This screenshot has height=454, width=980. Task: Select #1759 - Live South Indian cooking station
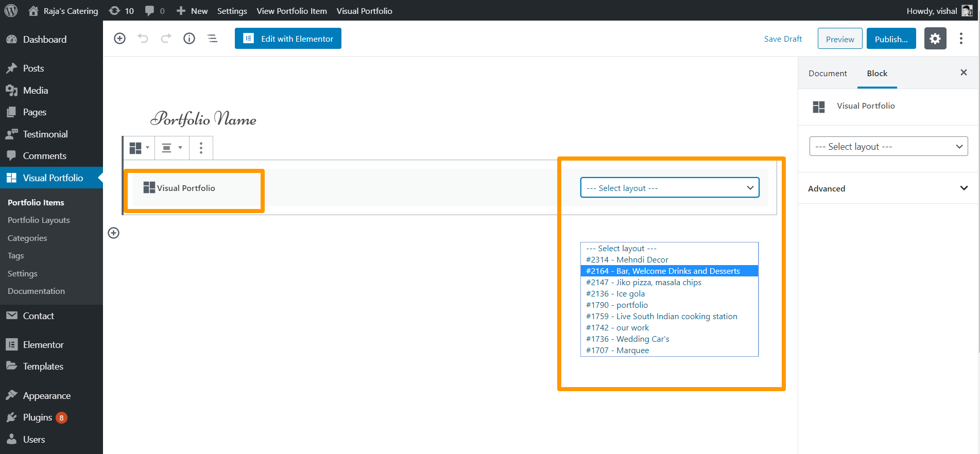669,316
